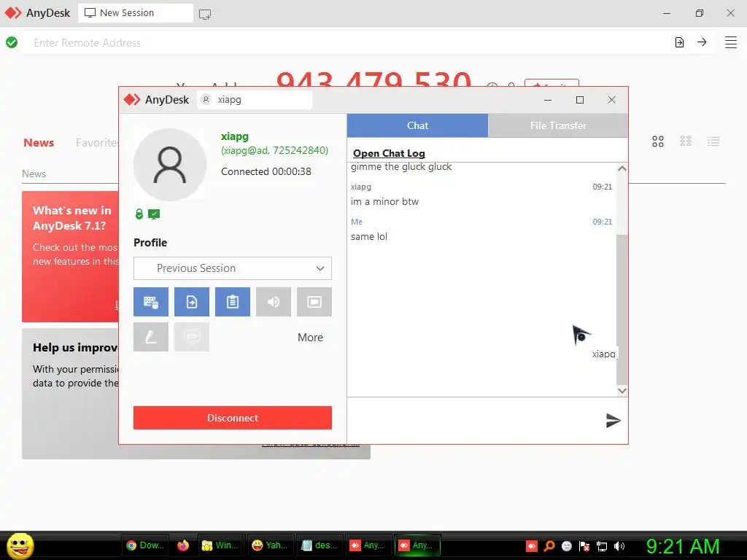Switch to the File Transfer tab
Screen dimensions: 747x560
(558, 125)
